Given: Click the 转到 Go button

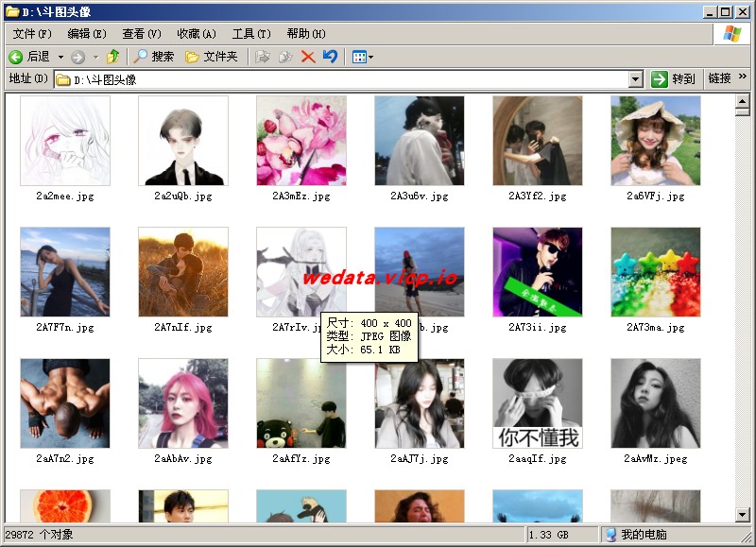Looking at the screenshot, I should (x=673, y=79).
